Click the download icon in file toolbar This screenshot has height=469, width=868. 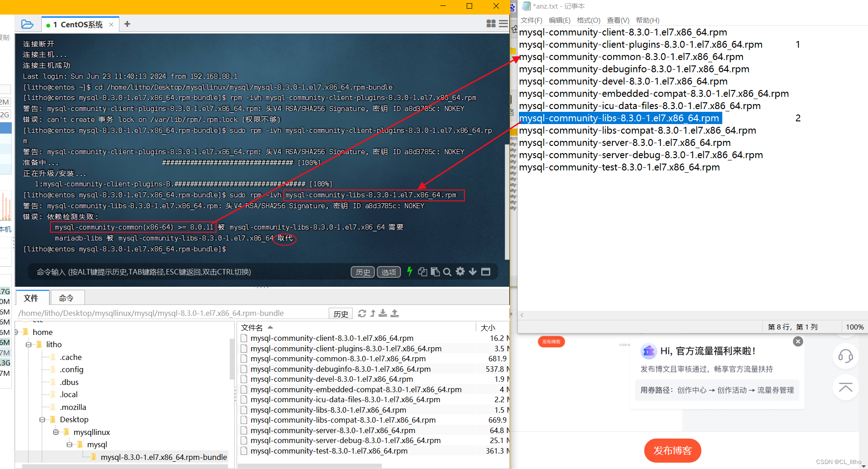coord(383,313)
